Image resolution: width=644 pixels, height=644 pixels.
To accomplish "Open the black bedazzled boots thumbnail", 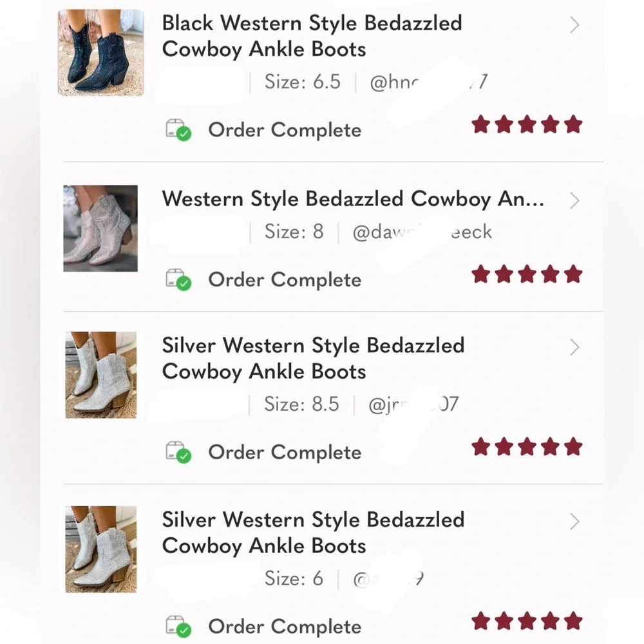I will pos(100,53).
